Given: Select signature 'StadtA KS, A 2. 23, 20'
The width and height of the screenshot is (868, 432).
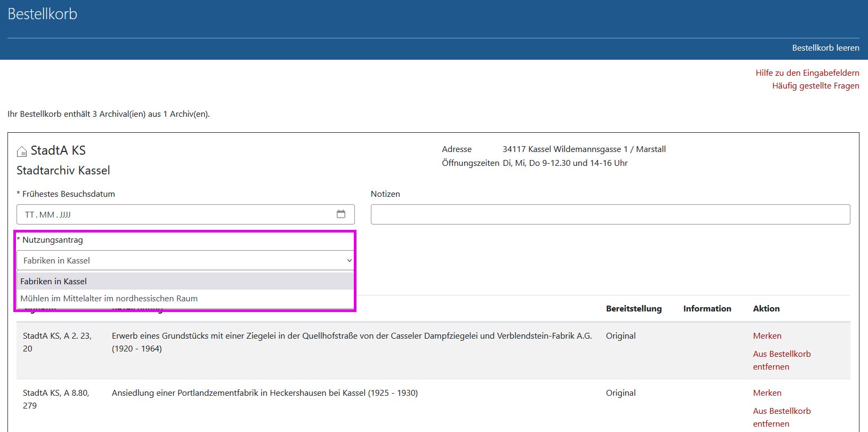Looking at the screenshot, I should 57,342.
